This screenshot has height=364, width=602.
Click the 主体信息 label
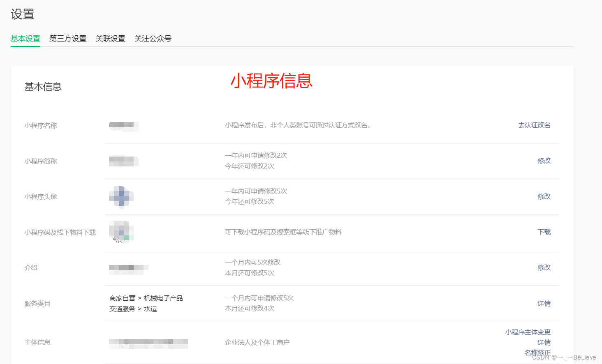(x=37, y=343)
